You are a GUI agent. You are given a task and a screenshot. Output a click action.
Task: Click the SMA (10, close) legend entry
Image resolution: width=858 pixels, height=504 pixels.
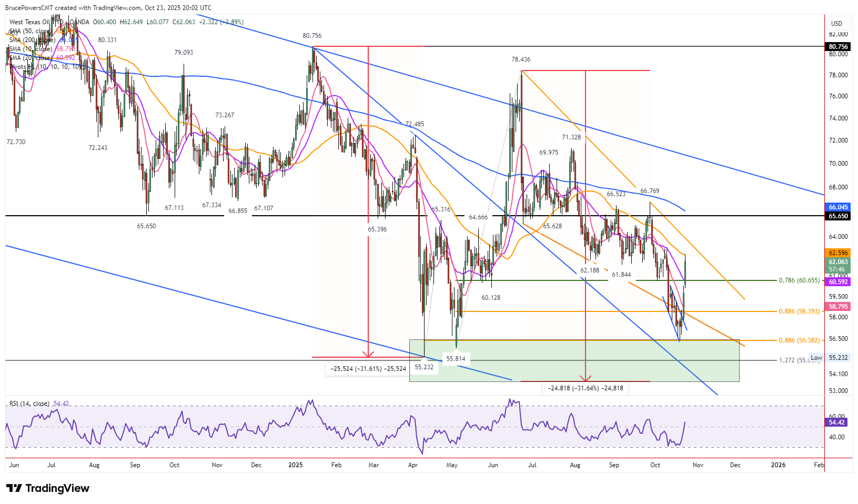[x=30, y=49]
